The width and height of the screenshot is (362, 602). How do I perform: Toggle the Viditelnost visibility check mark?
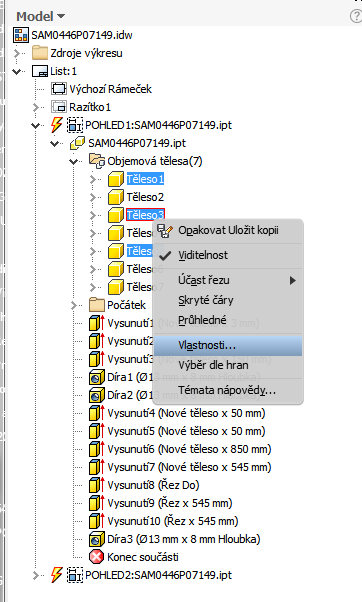pos(165,255)
